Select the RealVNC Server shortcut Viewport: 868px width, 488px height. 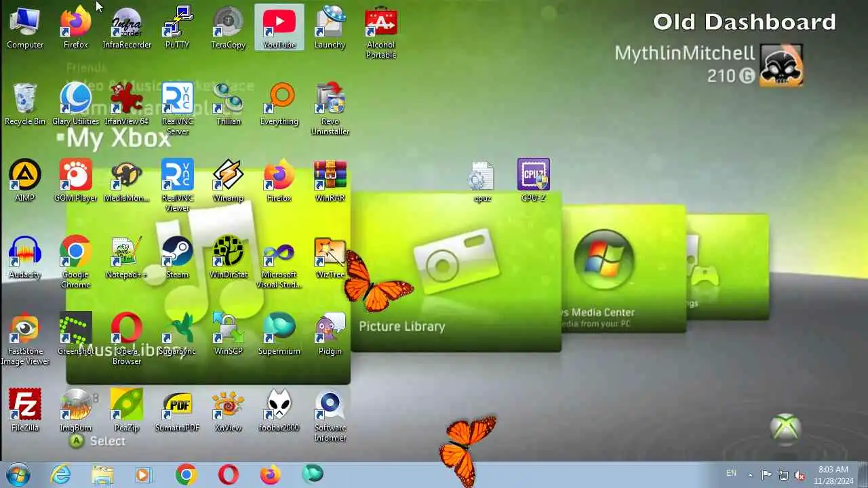tap(178, 110)
